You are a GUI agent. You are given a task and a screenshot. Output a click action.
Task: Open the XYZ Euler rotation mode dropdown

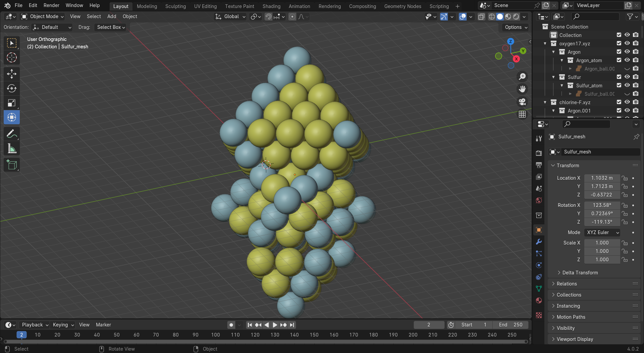click(x=602, y=232)
